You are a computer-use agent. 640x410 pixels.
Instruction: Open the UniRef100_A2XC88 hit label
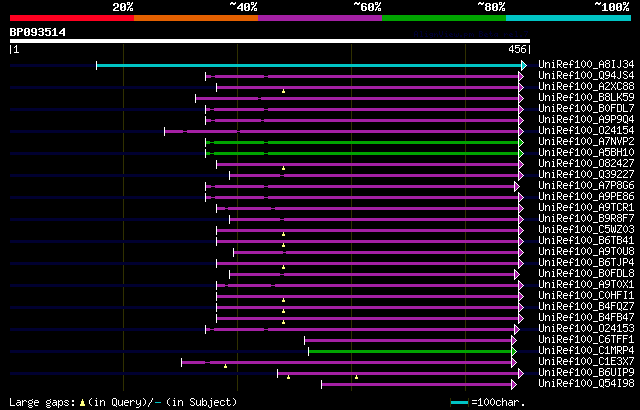(x=586, y=86)
